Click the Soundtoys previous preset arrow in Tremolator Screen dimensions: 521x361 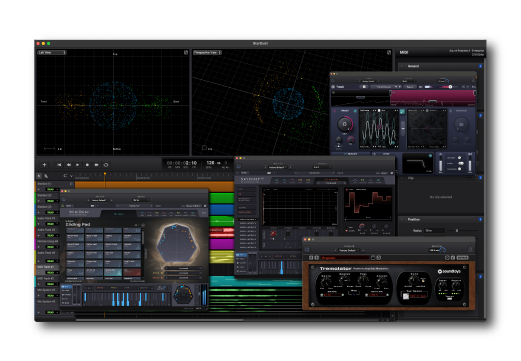[x=311, y=258]
